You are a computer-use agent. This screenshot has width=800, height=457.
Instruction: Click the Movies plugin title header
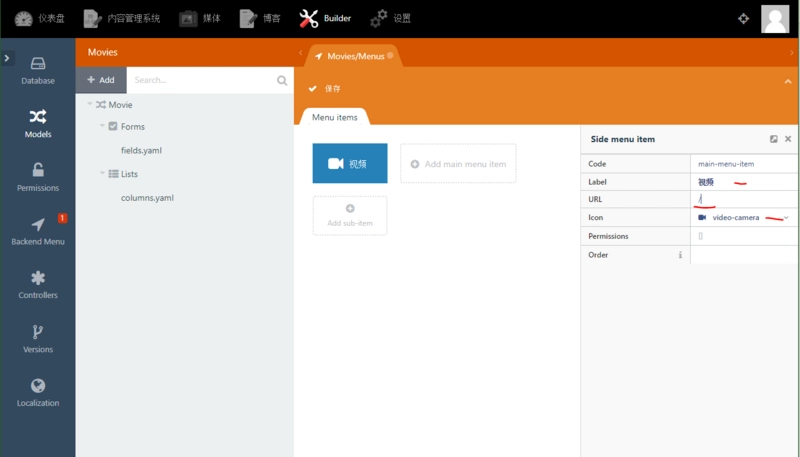click(103, 52)
